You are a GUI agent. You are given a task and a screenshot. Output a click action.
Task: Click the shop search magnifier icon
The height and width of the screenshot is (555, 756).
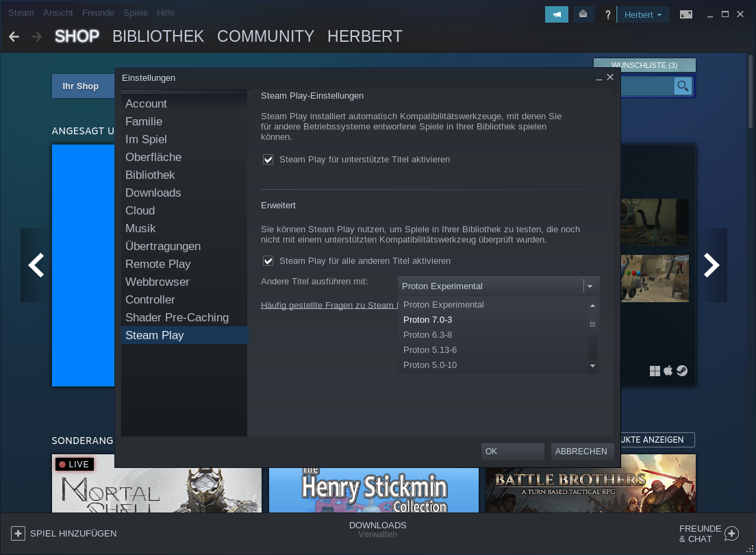683,86
